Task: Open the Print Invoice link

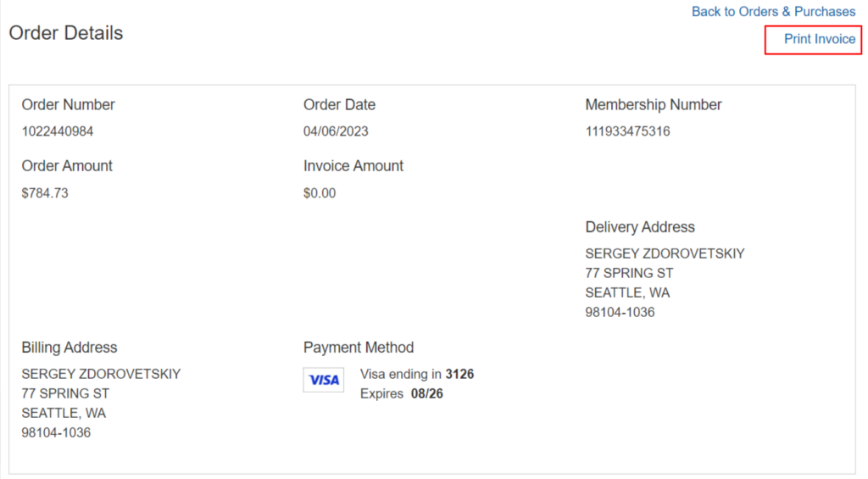Action: [819, 39]
